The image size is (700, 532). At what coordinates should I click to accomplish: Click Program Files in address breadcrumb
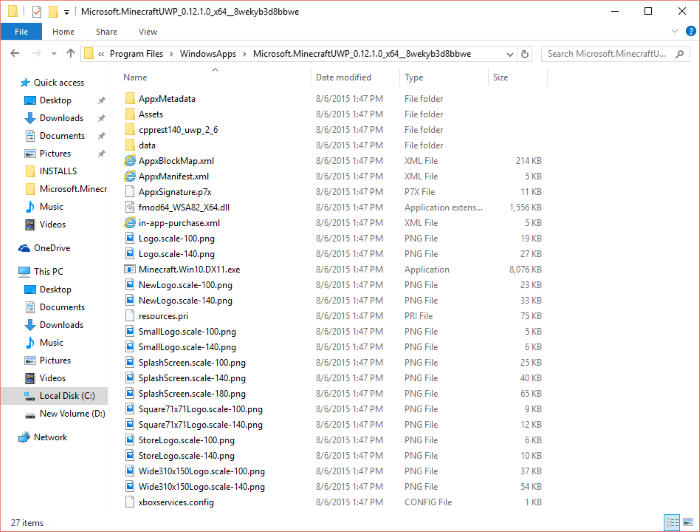(136, 54)
